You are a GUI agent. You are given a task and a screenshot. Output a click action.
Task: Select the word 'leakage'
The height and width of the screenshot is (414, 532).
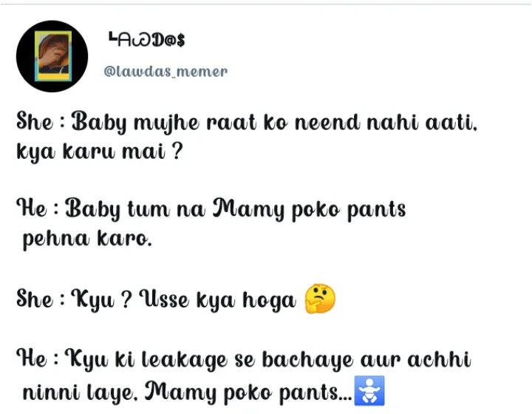point(184,361)
